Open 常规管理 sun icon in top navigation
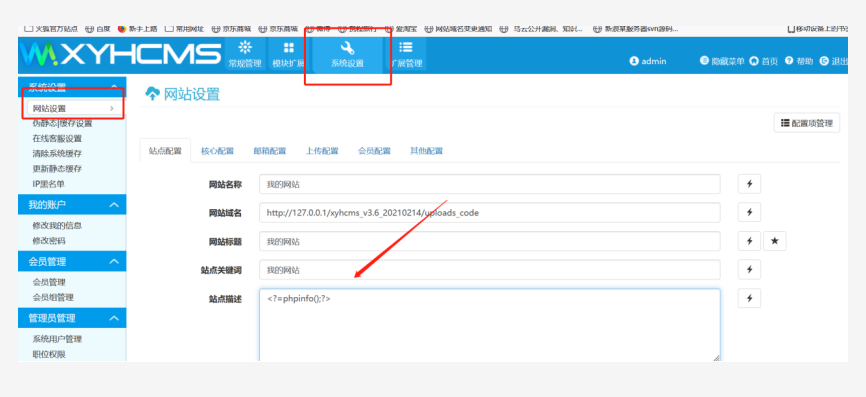The width and height of the screenshot is (866, 397). [x=245, y=47]
